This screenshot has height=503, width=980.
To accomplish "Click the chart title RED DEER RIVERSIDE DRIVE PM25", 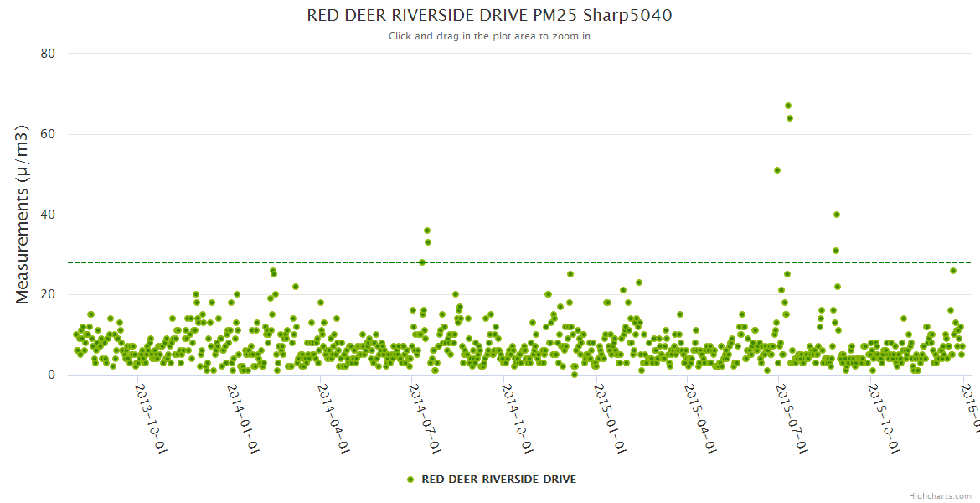I will coord(489,16).
